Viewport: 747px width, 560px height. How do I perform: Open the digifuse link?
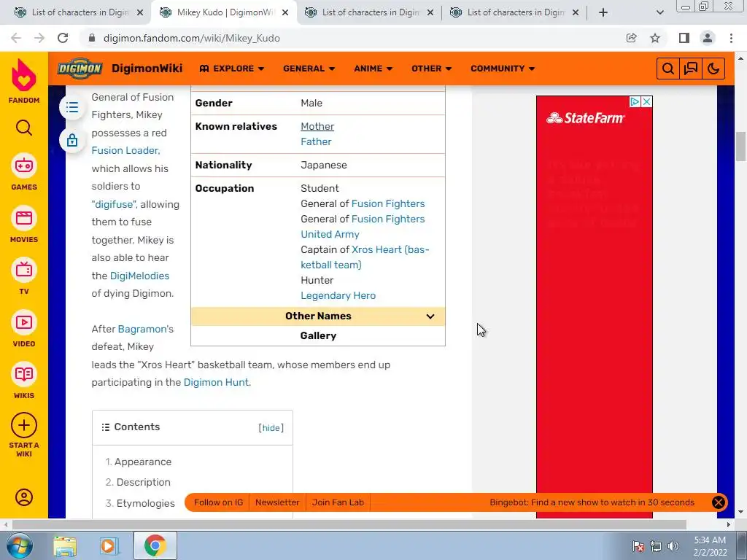pyautogui.click(x=115, y=204)
